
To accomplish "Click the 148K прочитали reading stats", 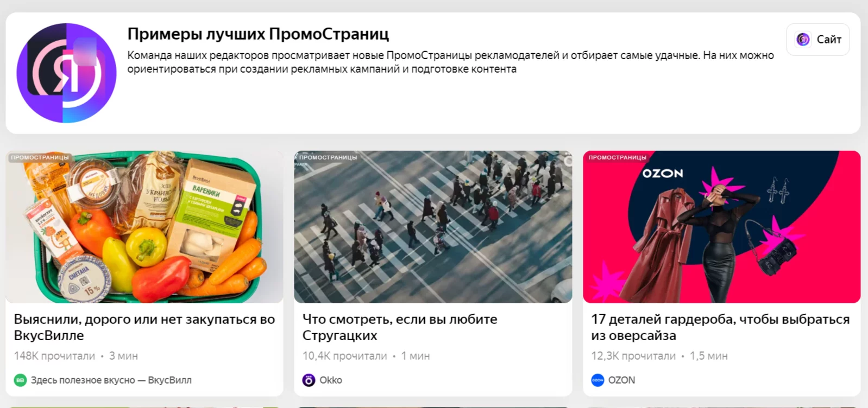I will pos(54,356).
